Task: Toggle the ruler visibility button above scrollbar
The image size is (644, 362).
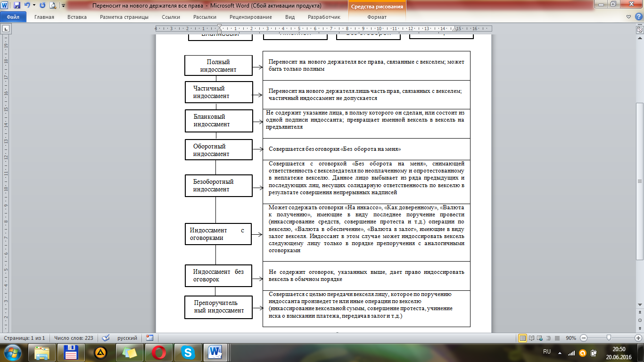Action: [x=640, y=29]
